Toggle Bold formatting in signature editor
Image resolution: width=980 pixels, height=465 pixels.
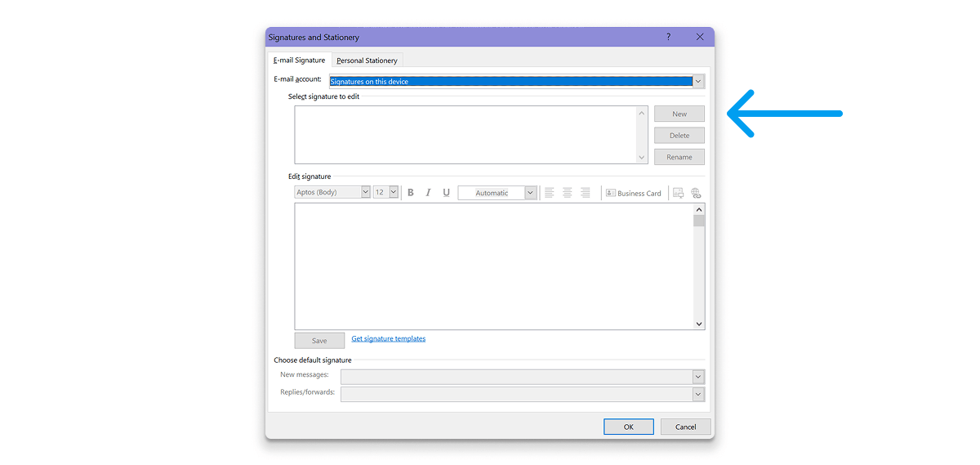[x=411, y=193]
